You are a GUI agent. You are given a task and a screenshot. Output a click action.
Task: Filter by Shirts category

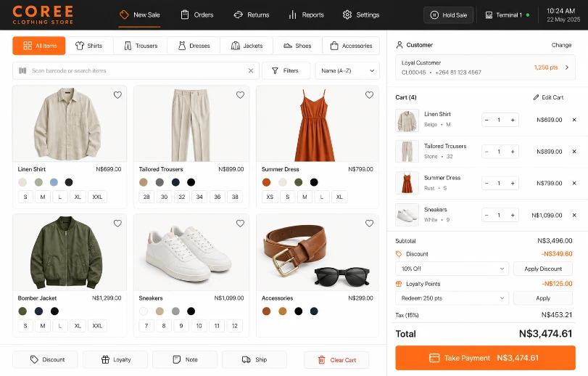coord(89,46)
